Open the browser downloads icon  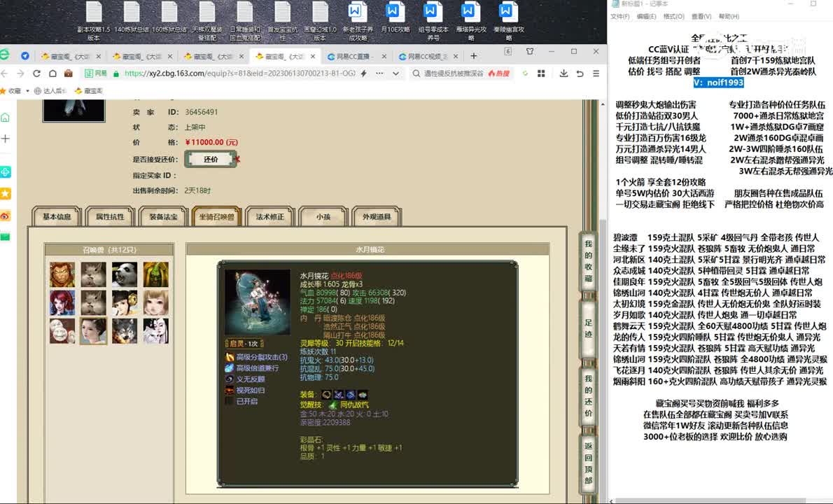(563, 73)
